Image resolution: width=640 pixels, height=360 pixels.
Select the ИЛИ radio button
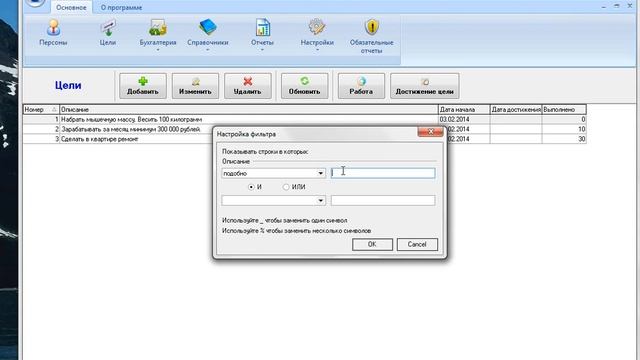click(x=286, y=187)
